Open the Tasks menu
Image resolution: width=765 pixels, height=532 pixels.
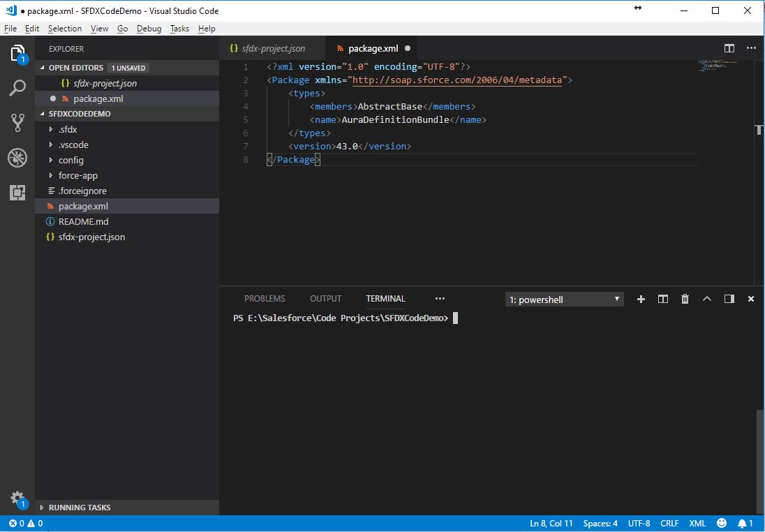[x=179, y=29]
